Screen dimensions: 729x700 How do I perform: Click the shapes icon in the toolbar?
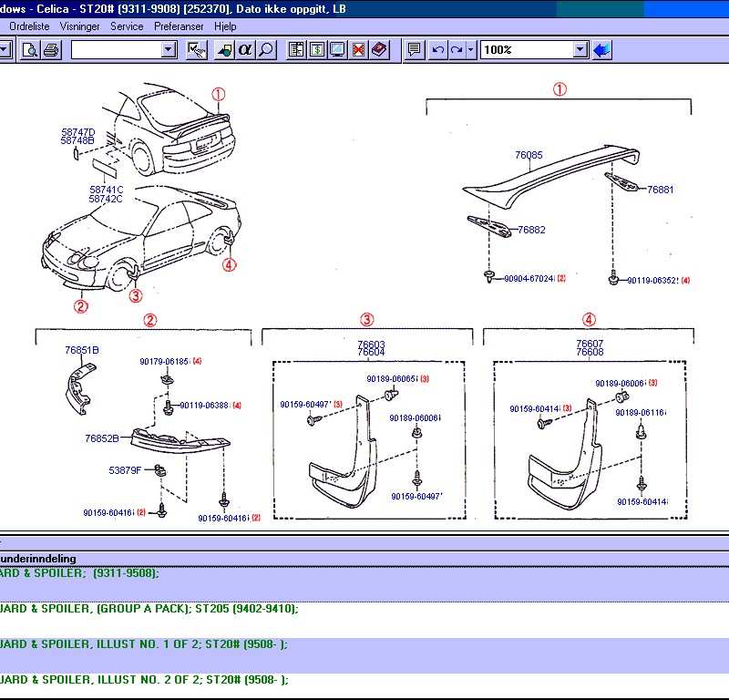(224, 50)
